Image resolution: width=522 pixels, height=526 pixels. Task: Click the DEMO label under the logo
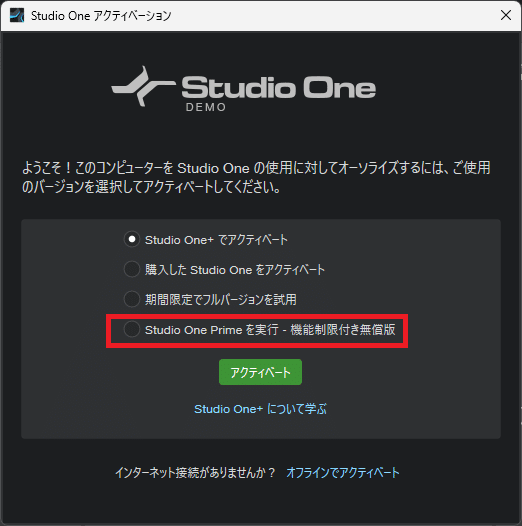tap(206, 107)
